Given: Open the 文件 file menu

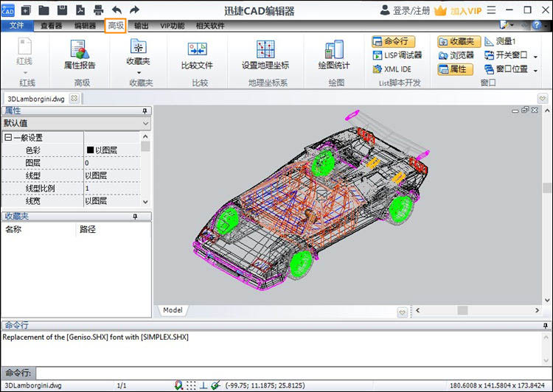Looking at the screenshot, I should [16, 26].
